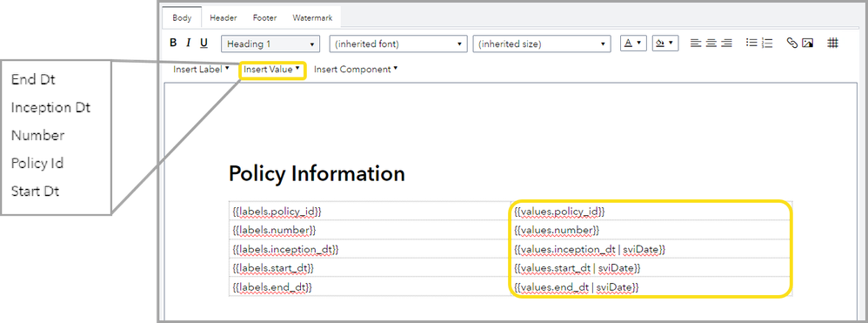
Task: Insert a numbered list
Action: [767, 44]
